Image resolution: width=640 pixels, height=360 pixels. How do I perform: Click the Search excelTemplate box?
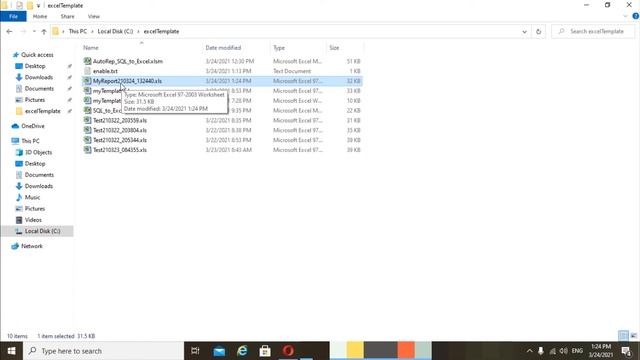(x=593, y=31)
